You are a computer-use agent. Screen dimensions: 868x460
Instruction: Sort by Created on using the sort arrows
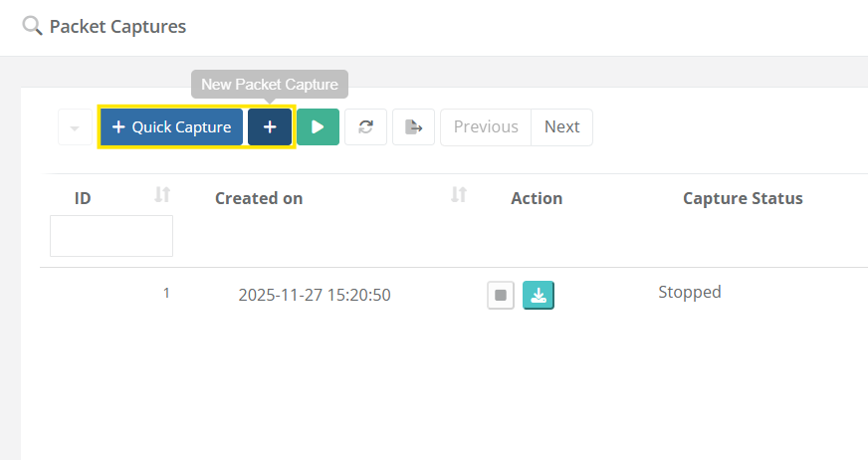(x=459, y=196)
